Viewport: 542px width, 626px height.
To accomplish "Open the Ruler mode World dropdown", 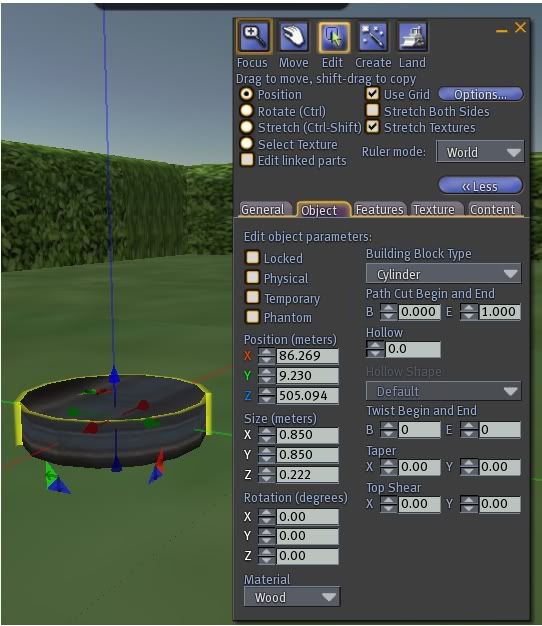I will point(480,152).
